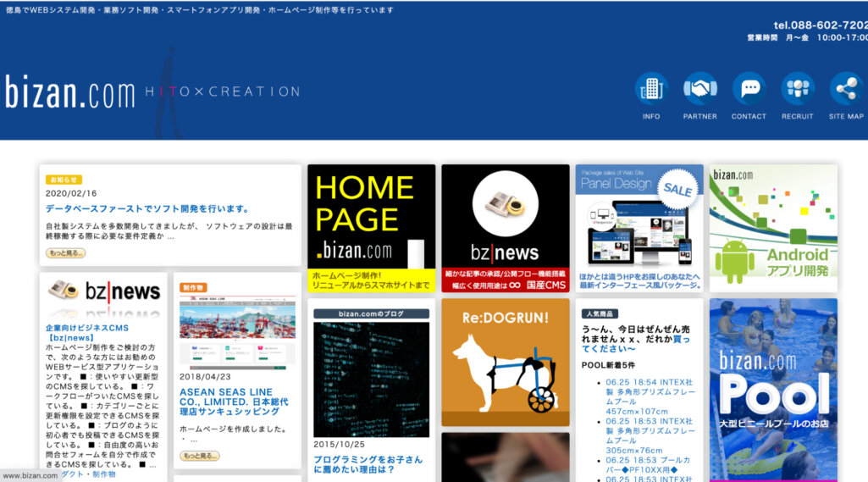Viewport: 868px width, 482px height.
Task: Click the SITE MAP share icon
Action: pyautogui.click(x=846, y=89)
